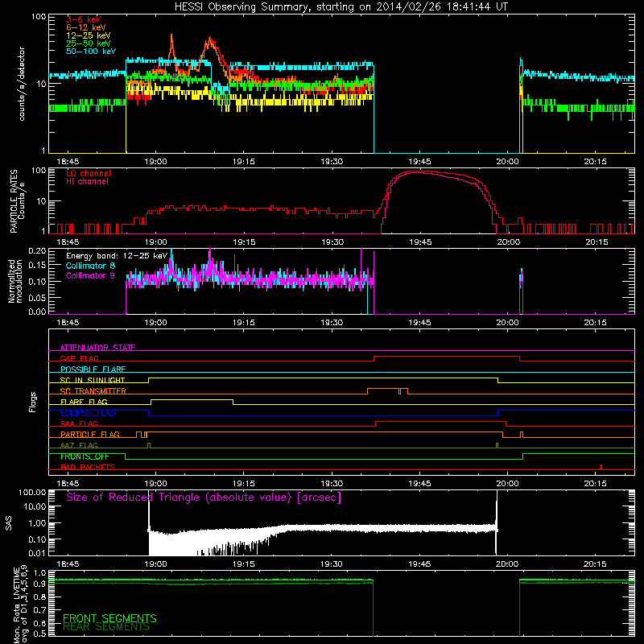Image resolution: width=644 pixels, height=644 pixels.
Task: Click the Mon. Rate LIVETIME axis title
Action: click(x=20, y=605)
